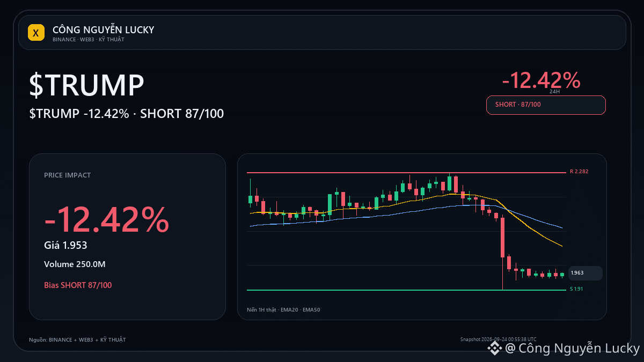Click the large red crash candlestick
The width and height of the screenshot is (644, 362).
point(503,238)
